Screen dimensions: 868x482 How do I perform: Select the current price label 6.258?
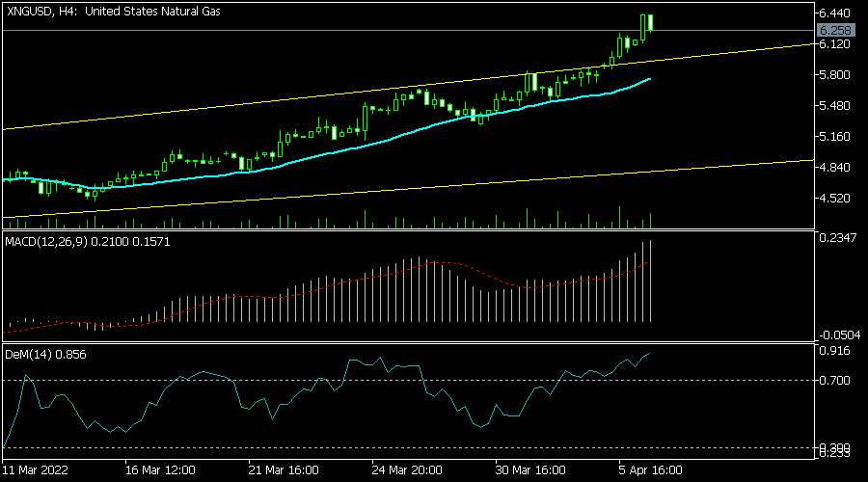click(835, 31)
